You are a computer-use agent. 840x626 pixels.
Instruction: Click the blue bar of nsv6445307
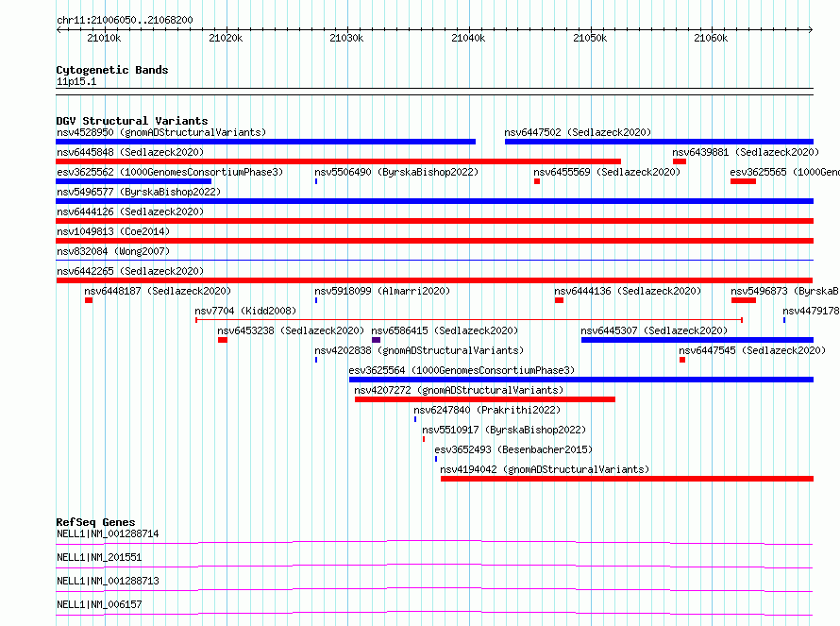697,340
